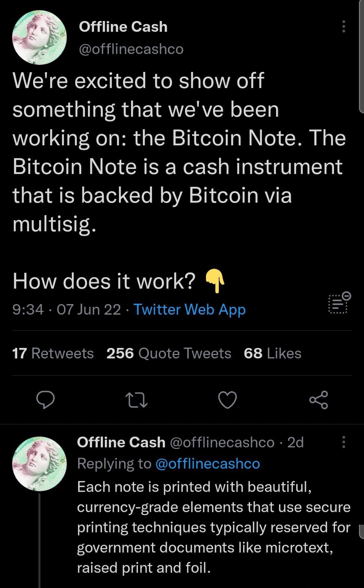View the 256 Quote Tweets list
Screen dimensions: 364x588
(x=169, y=353)
